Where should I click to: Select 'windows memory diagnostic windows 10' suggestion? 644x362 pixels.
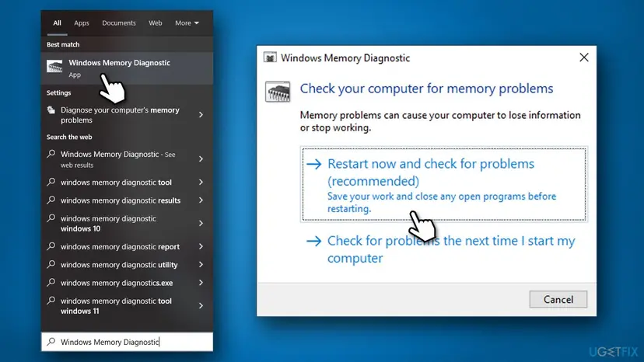(x=108, y=223)
